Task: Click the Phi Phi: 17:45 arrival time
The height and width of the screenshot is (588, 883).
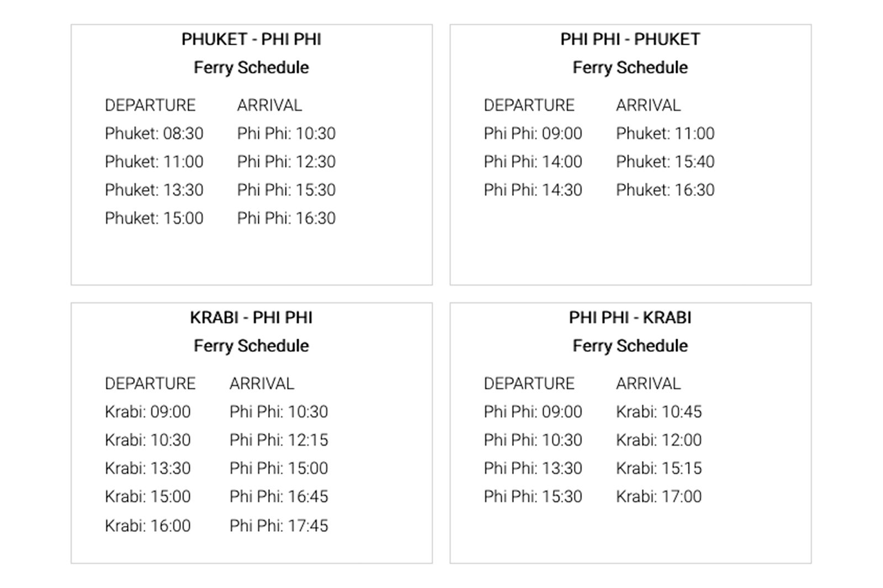Action: click(279, 526)
